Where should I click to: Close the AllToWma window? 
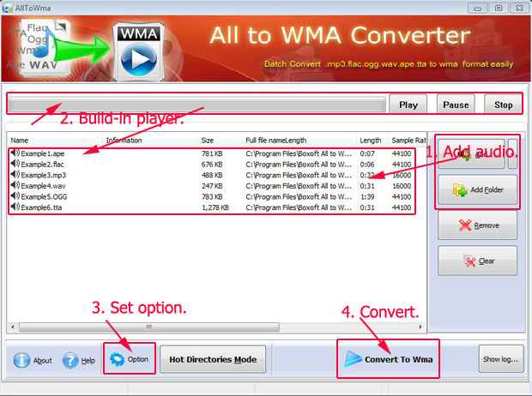[x=519, y=8]
